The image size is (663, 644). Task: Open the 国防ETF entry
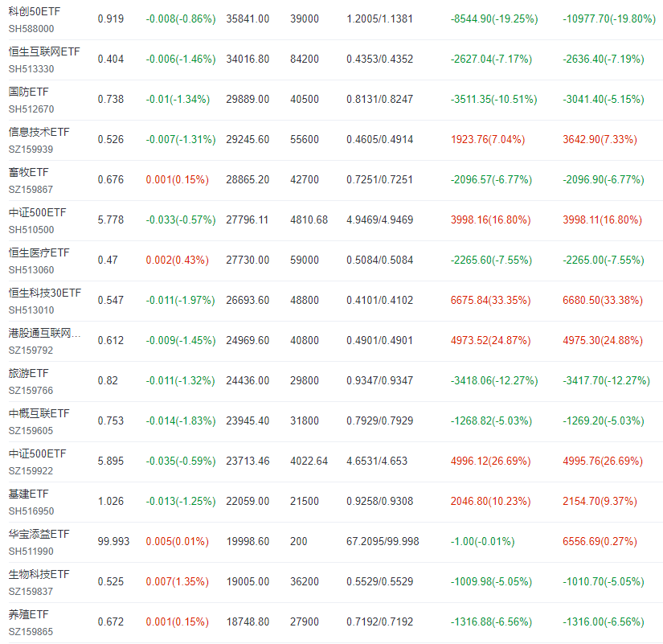(28, 92)
